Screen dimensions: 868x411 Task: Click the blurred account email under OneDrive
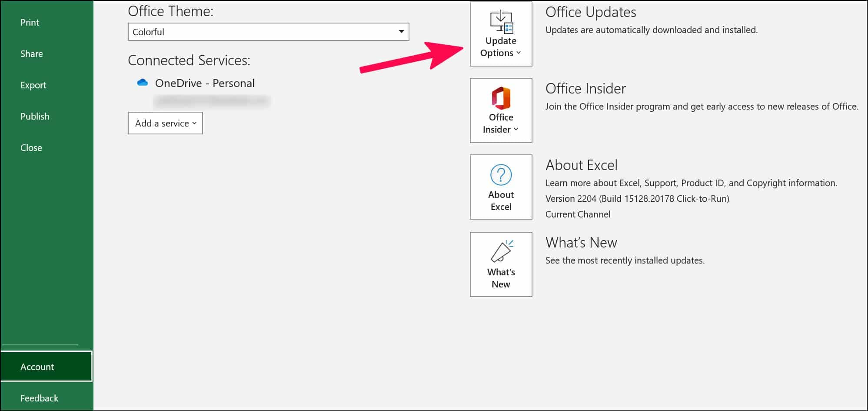pos(212,101)
